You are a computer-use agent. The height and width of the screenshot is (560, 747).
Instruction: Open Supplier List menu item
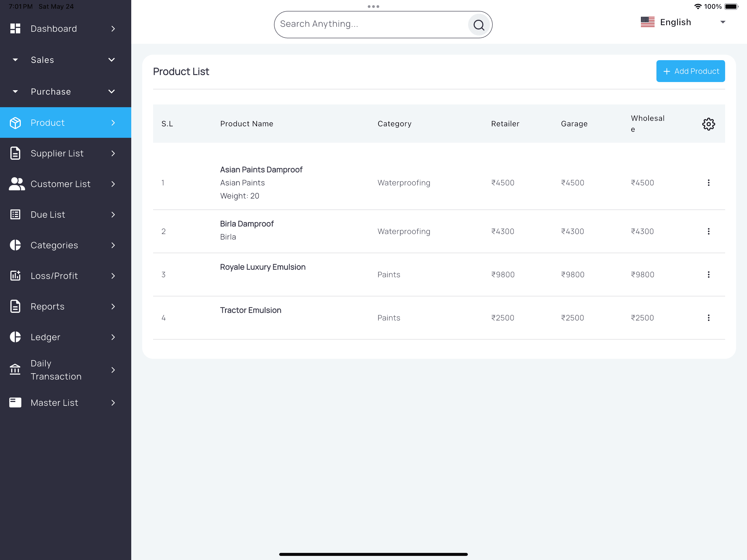[x=66, y=153]
